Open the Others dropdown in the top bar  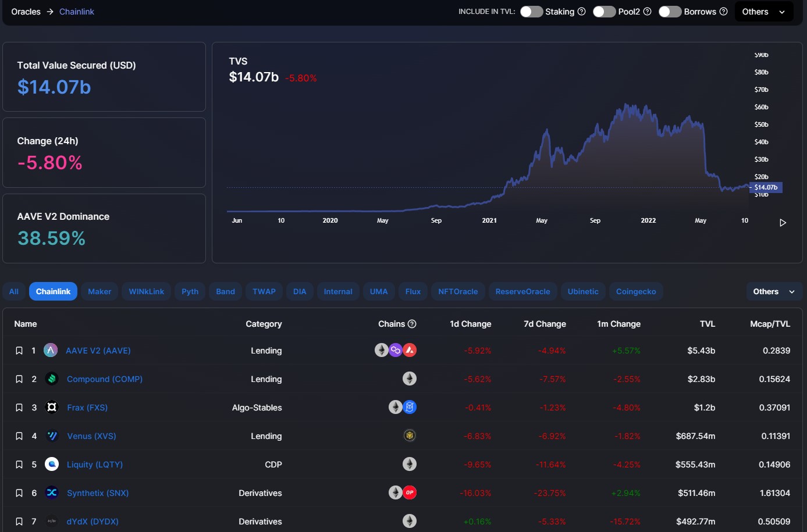point(763,11)
